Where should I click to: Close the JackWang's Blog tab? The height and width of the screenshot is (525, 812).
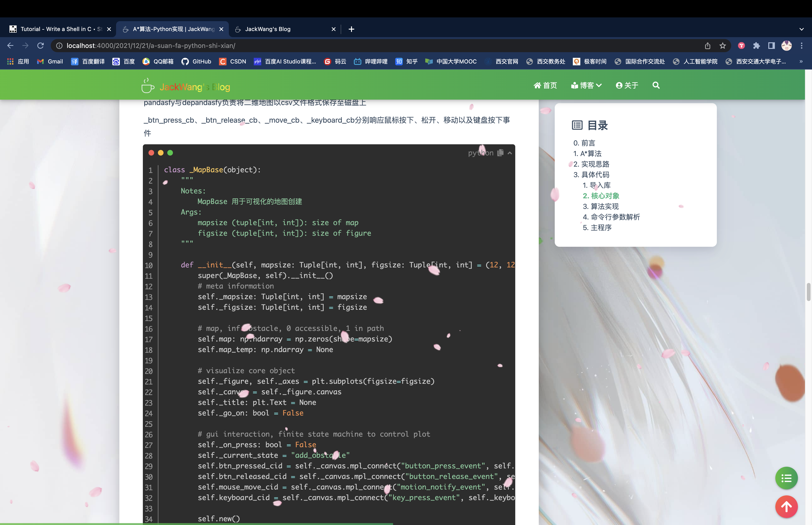[x=334, y=29]
